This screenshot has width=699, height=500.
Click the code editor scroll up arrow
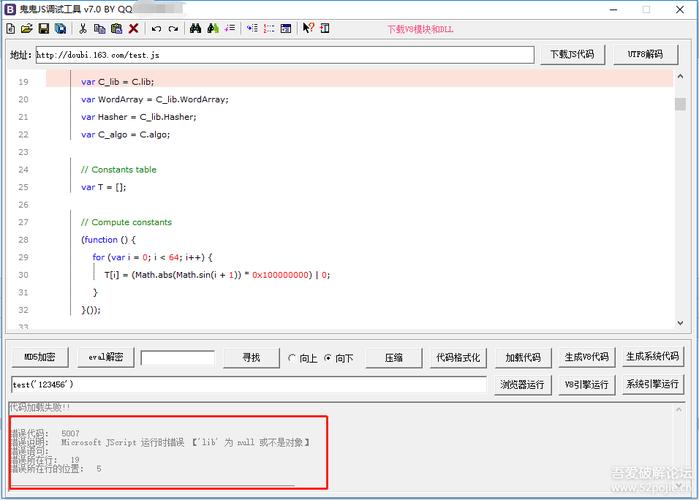tap(680, 77)
